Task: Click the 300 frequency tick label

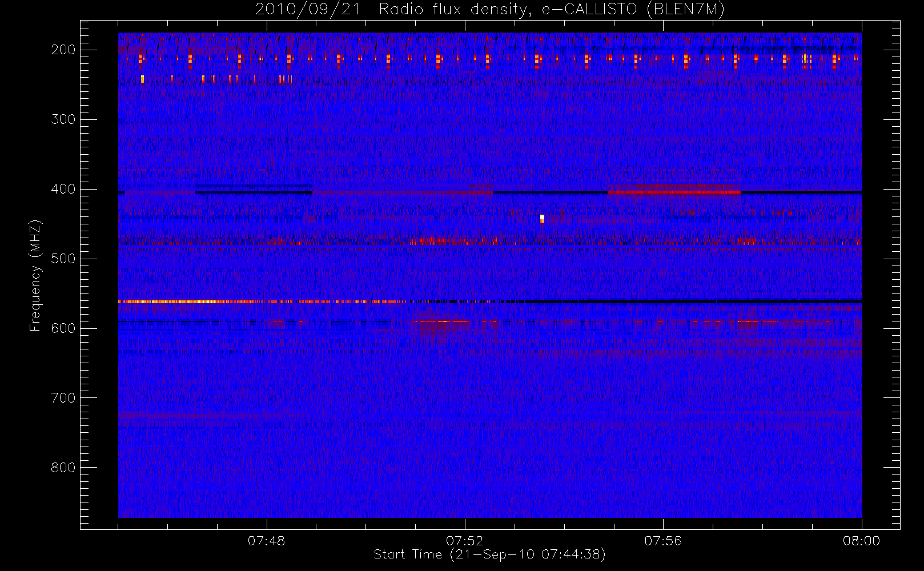Action: click(63, 119)
